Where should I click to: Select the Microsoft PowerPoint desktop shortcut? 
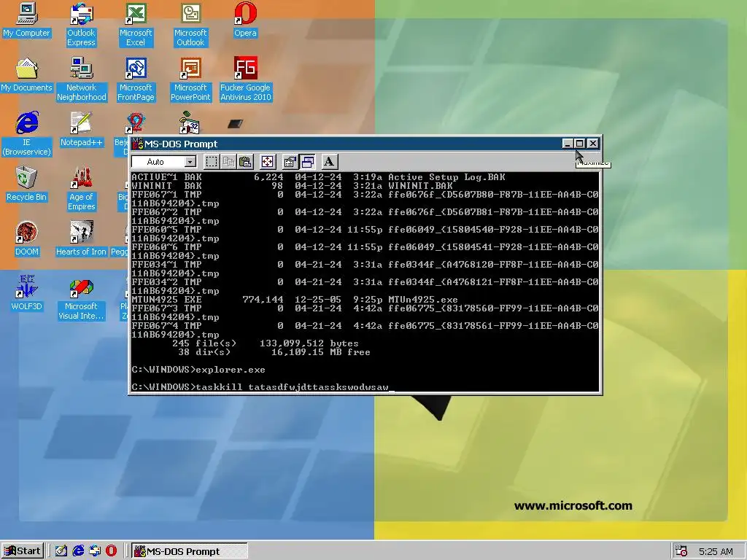[190, 79]
